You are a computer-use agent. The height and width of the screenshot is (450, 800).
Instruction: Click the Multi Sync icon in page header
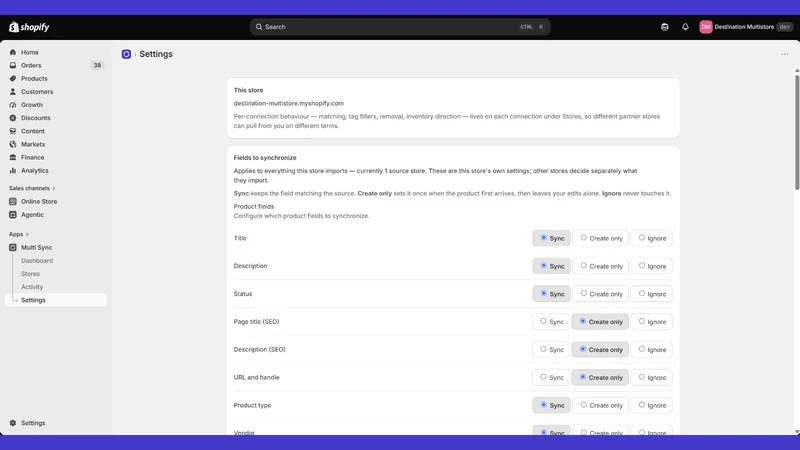point(126,54)
